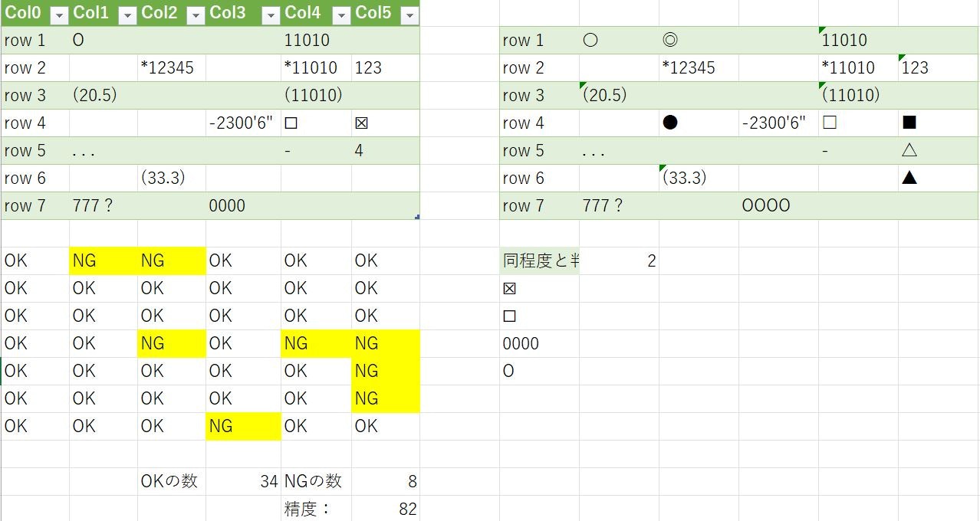This screenshot has width=980, height=521.
Task: Click the OKの数 label cell
Action: tap(171, 481)
